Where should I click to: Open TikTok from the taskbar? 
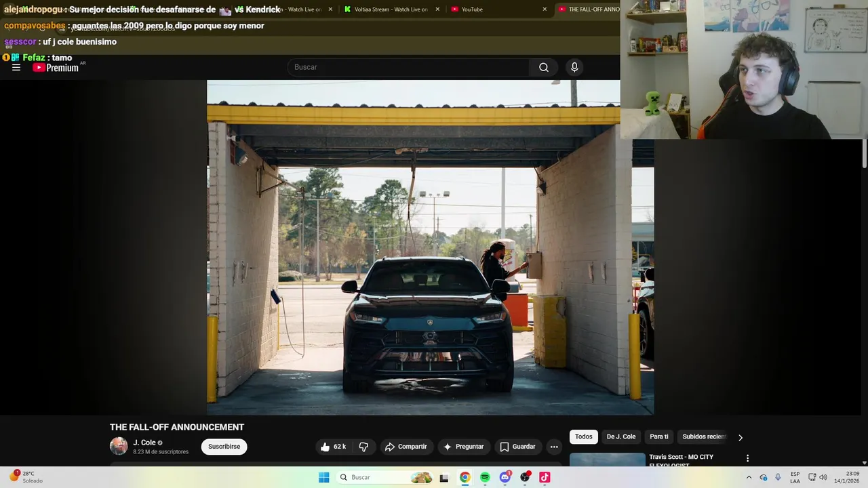tap(545, 477)
